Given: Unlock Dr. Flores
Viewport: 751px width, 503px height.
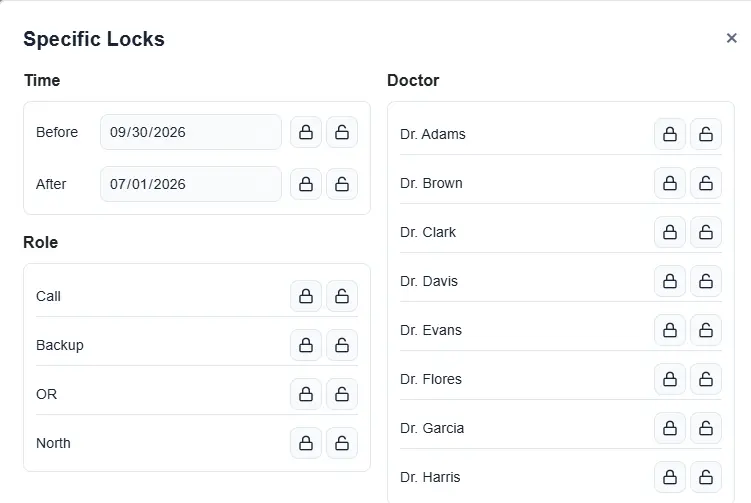Looking at the screenshot, I should pyautogui.click(x=706, y=379).
